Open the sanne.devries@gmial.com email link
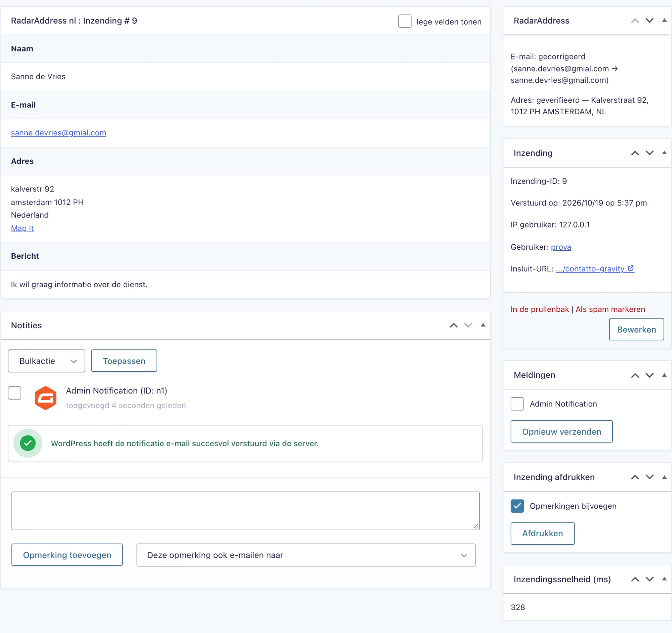The width and height of the screenshot is (672, 633). tap(58, 133)
